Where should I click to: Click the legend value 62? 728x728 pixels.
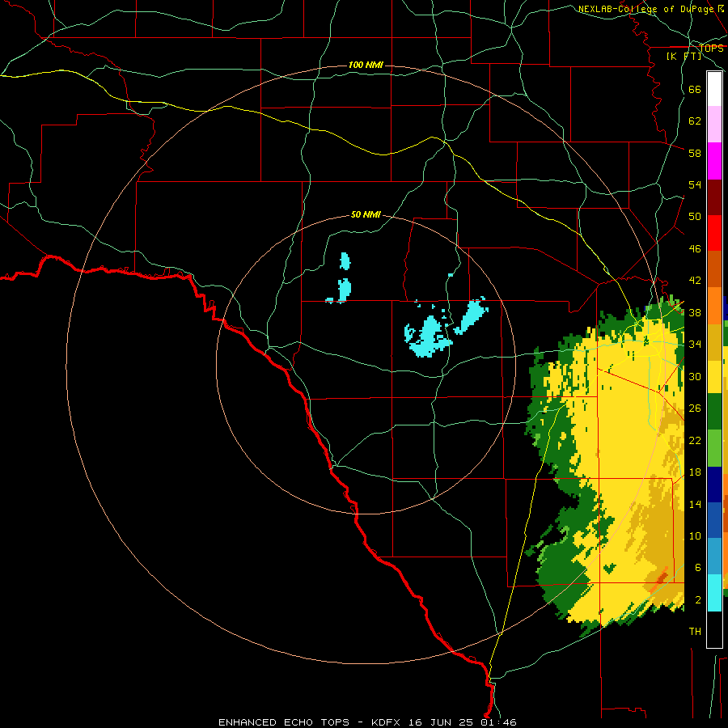coord(695,121)
